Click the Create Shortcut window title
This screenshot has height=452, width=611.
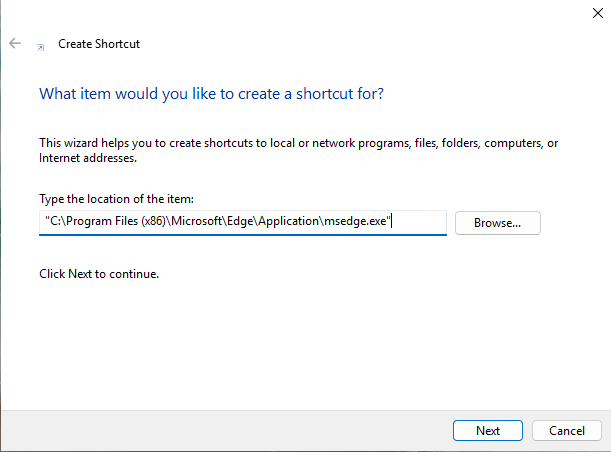pos(99,44)
